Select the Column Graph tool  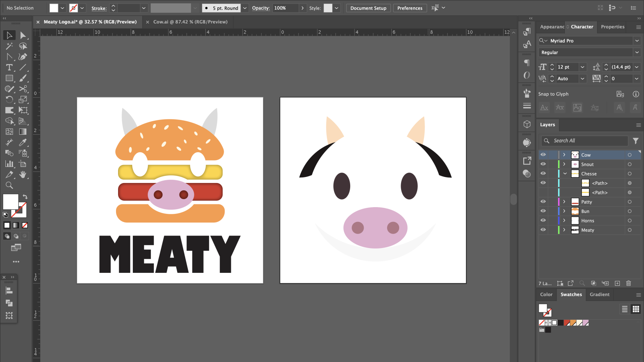[x=9, y=164]
